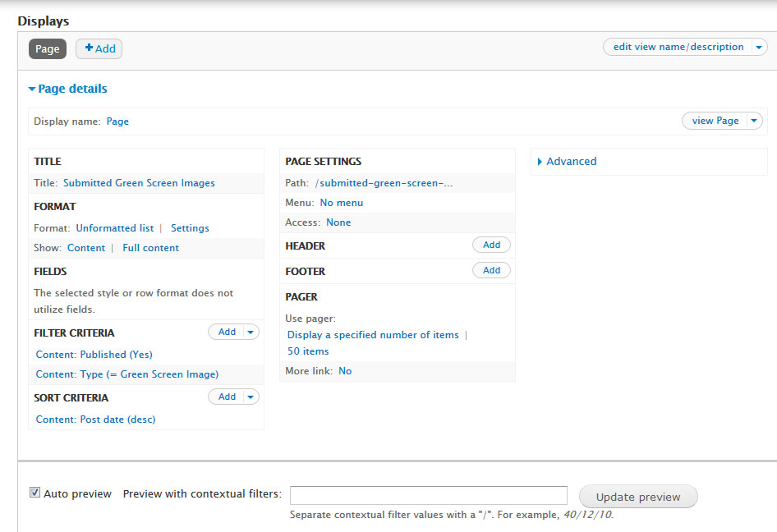
Task: Add a Footer element
Action: pyautogui.click(x=491, y=270)
